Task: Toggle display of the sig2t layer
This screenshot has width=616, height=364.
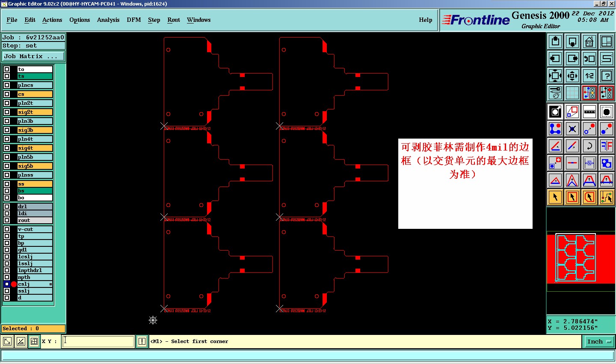Action: (7, 112)
